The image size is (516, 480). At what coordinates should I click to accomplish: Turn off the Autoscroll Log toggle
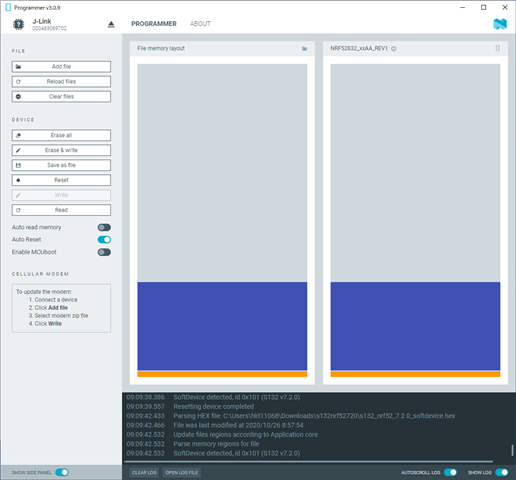click(x=450, y=472)
